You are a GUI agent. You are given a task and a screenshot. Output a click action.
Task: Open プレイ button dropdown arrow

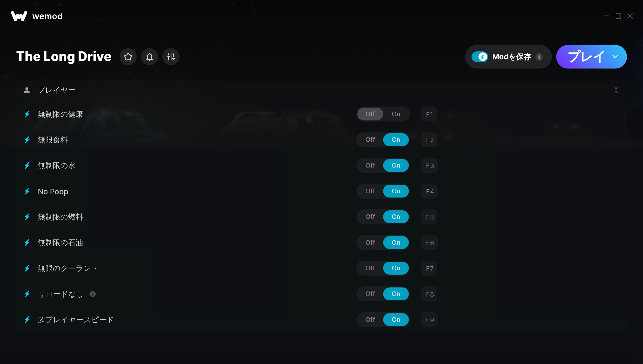pyautogui.click(x=615, y=57)
